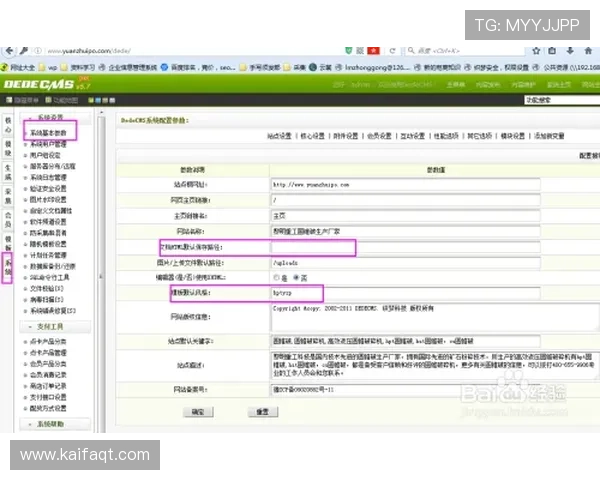Click the 站点根网址 input field
The image size is (600, 480).
coord(405,184)
